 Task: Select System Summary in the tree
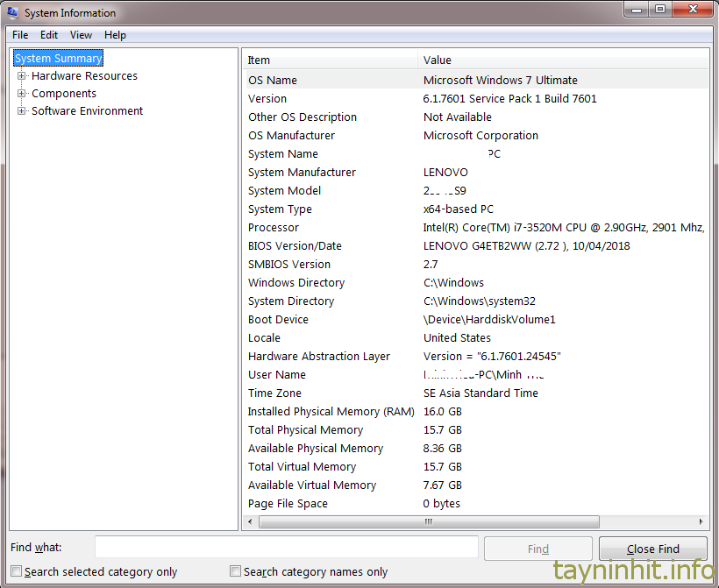tap(58, 59)
